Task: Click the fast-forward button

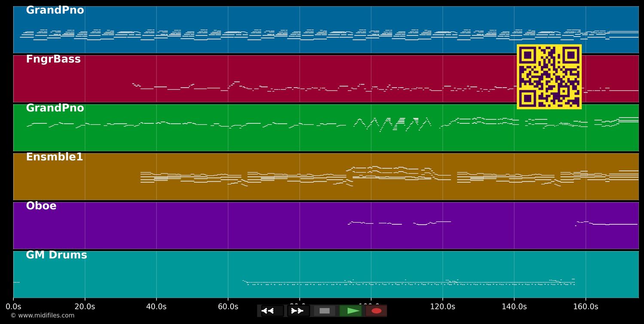Action: (x=298, y=311)
